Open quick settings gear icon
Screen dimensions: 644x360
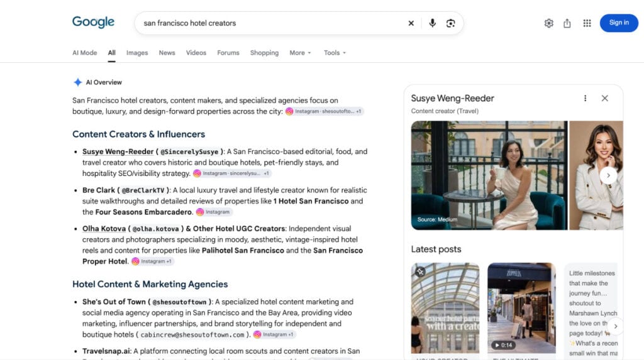548,23
